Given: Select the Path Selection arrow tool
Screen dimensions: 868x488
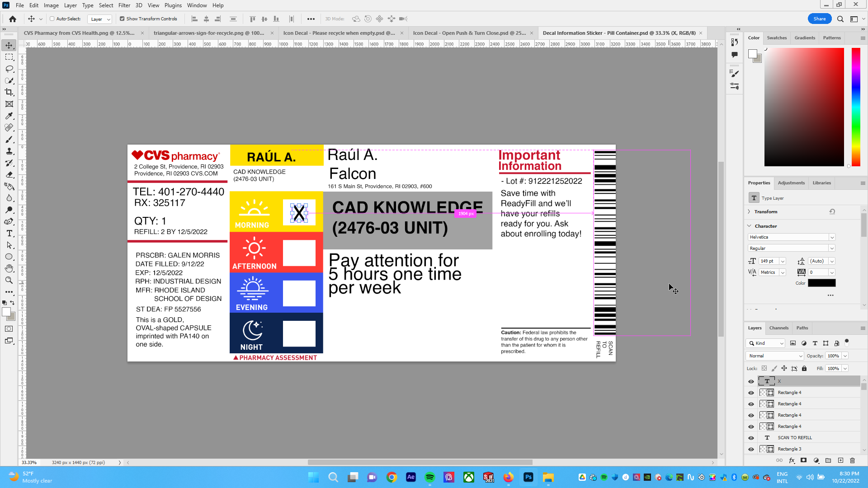Looking at the screenshot, I should tap(9, 245).
